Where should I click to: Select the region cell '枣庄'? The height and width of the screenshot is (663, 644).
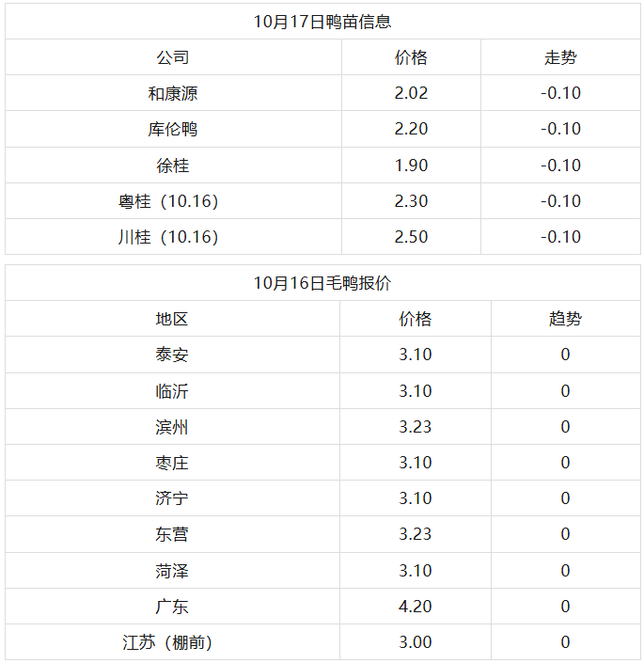pos(171,463)
